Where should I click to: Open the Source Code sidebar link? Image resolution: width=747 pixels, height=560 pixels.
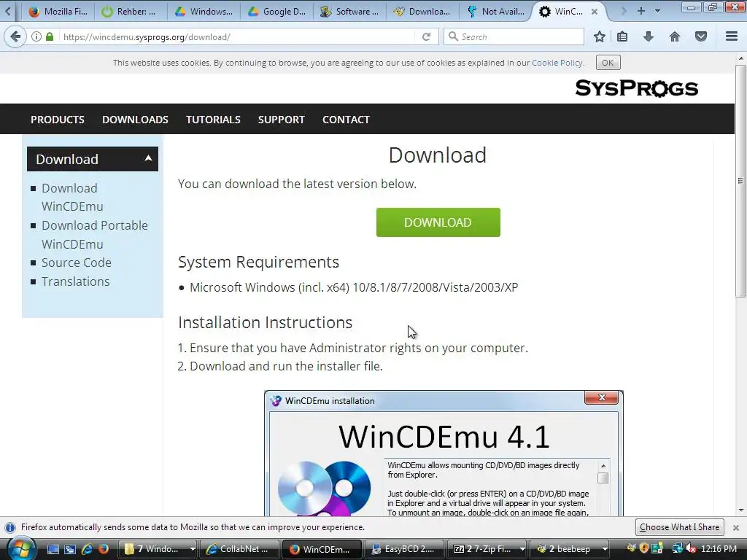coord(76,262)
